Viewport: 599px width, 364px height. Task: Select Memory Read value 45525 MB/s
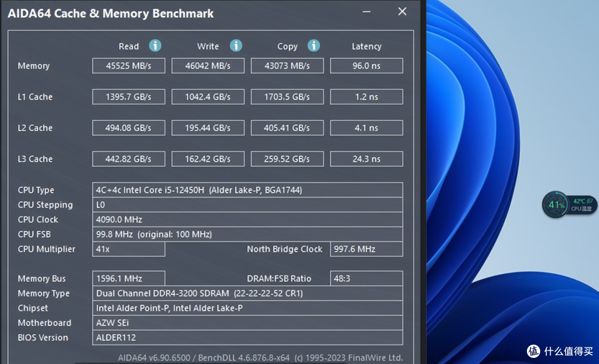click(x=129, y=65)
